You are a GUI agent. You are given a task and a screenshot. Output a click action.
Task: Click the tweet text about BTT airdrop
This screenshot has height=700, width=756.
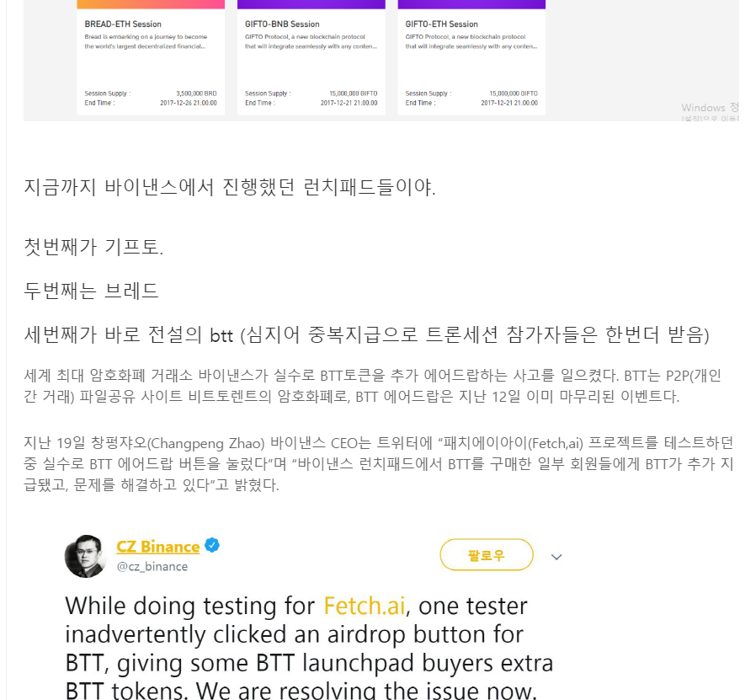tap(309, 648)
